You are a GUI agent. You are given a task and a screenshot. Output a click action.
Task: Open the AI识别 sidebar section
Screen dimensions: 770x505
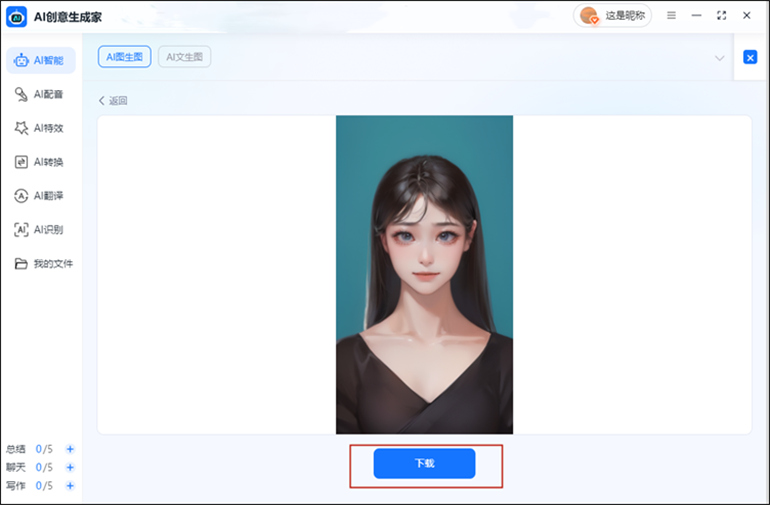(41, 230)
